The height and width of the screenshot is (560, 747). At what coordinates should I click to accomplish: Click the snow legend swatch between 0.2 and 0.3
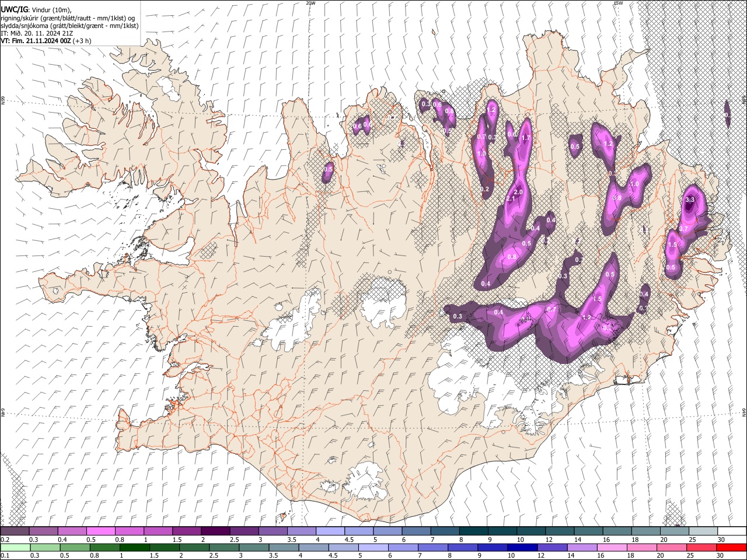click(x=15, y=531)
